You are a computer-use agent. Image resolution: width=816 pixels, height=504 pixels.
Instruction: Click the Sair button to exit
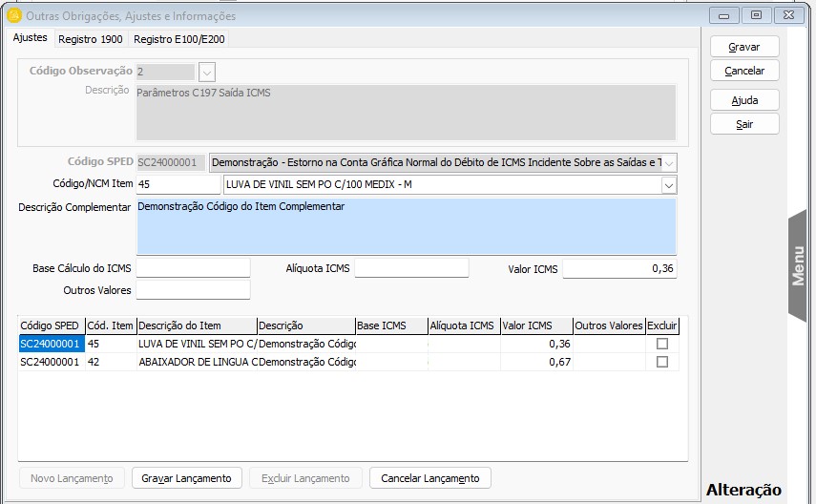744,124
